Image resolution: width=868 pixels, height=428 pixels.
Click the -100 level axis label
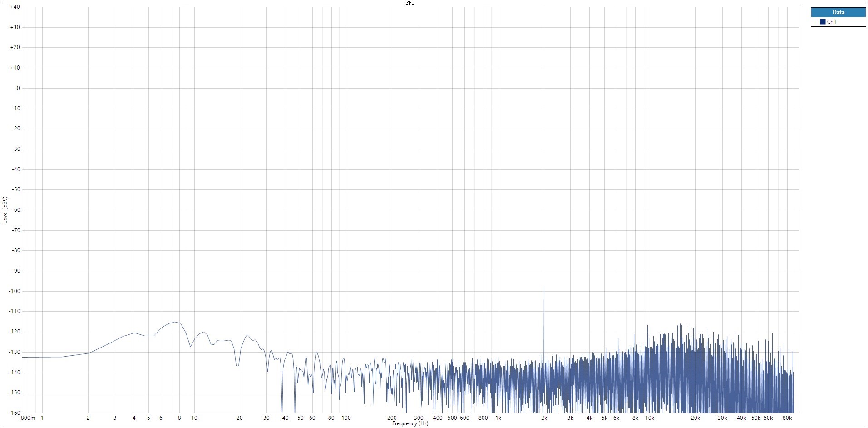point(14,291)
